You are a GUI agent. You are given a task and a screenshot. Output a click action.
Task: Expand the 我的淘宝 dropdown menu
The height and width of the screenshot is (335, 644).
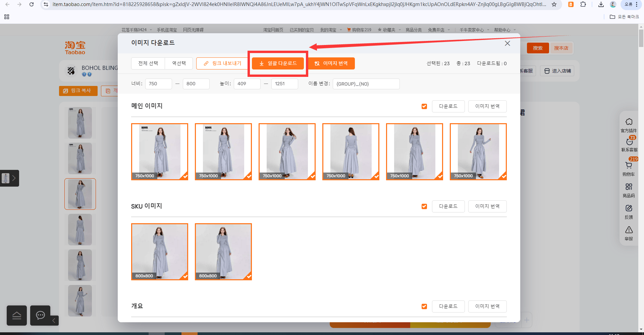[331, 30]
